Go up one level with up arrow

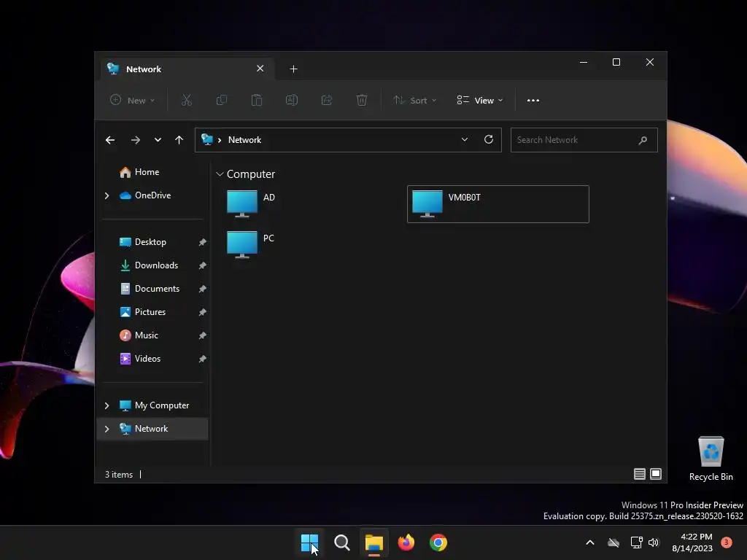click(179, 140)
